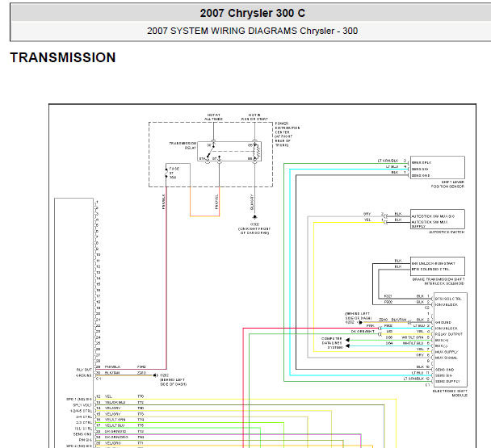Click the Shift Lever Position Sensor component box

pyautogui.click(x=438, y=168)
